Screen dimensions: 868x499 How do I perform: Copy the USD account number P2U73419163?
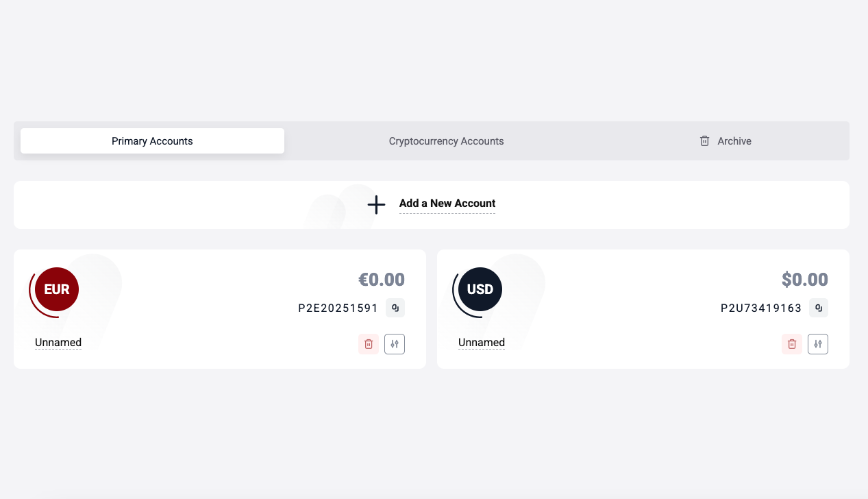(819, 308)
